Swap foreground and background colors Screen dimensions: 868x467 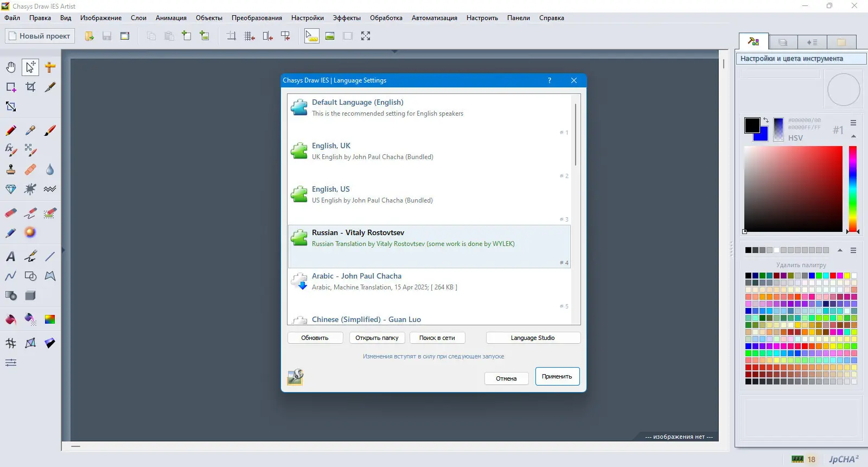pos(766,121)
